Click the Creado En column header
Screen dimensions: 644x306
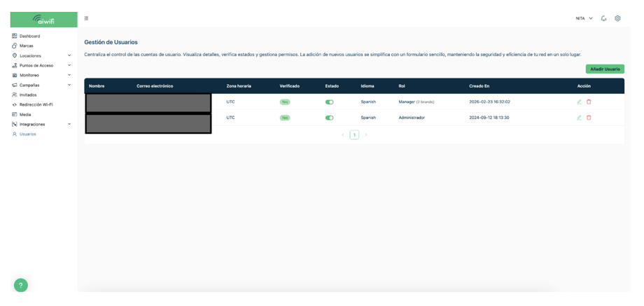[x=479, y=86]
